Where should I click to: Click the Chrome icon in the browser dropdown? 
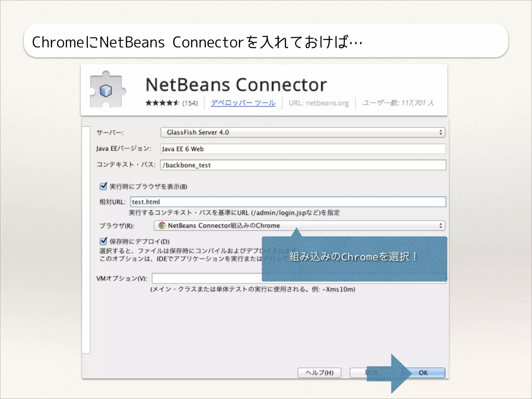tap(162, 225)
